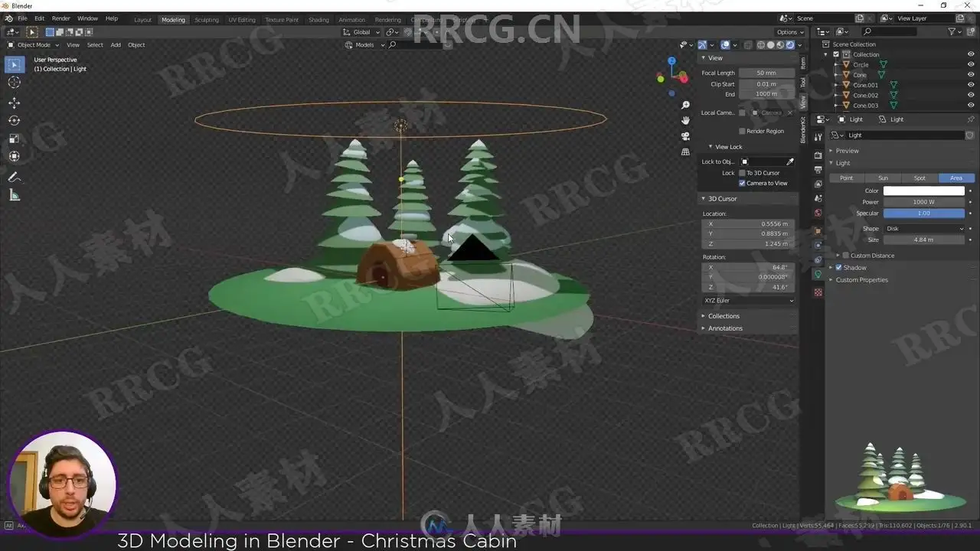Select the Select Box tool
980x551 pixels.
click(14, 65)
